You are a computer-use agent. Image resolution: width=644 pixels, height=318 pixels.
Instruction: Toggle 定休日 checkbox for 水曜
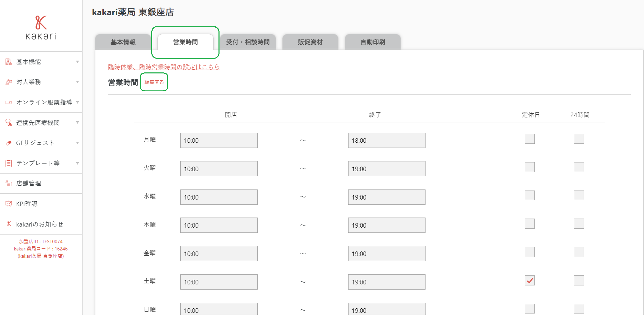pyautogui.click(x=530, y=195)
